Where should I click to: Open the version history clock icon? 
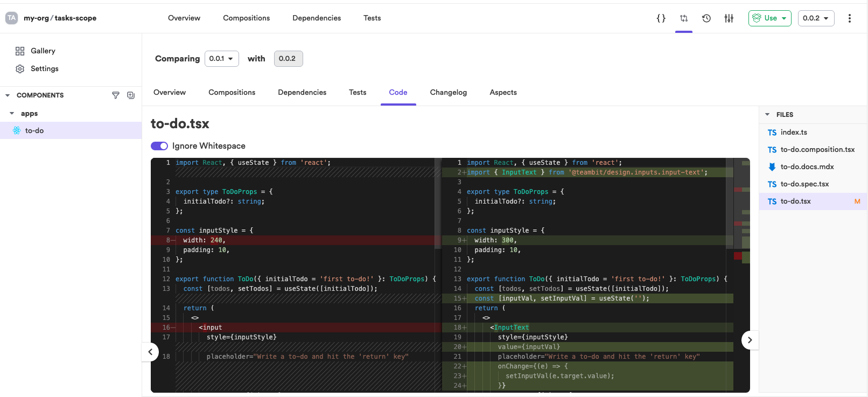(x=706, y=18)
